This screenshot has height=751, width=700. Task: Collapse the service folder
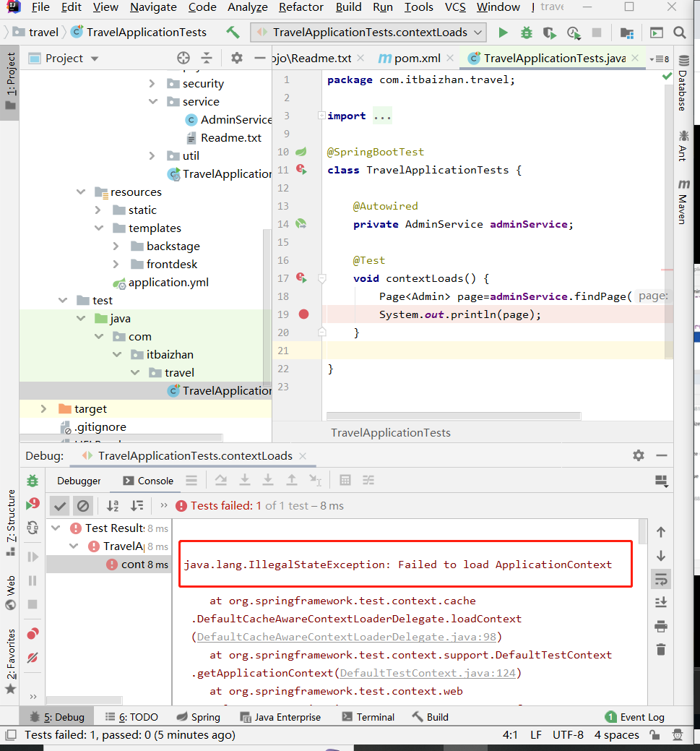(x=152, y=101)
